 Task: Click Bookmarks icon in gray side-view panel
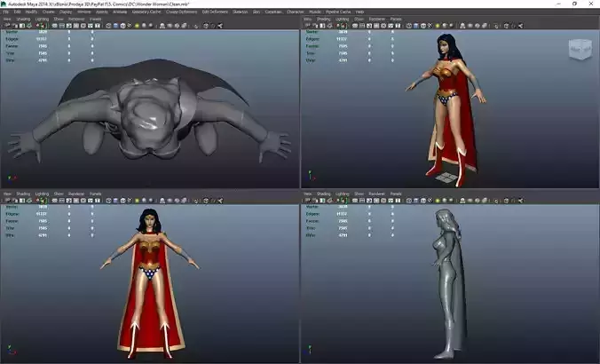[322, 200]
